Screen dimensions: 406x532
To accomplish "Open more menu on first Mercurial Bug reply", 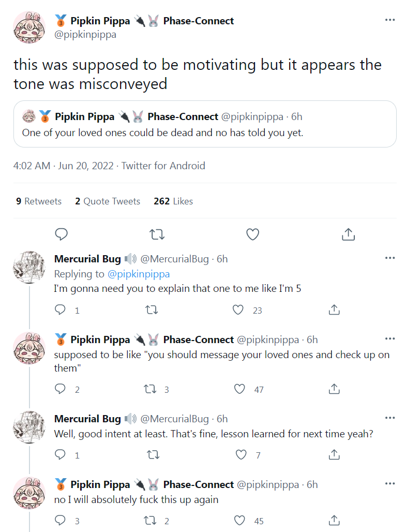I will 390,258.
